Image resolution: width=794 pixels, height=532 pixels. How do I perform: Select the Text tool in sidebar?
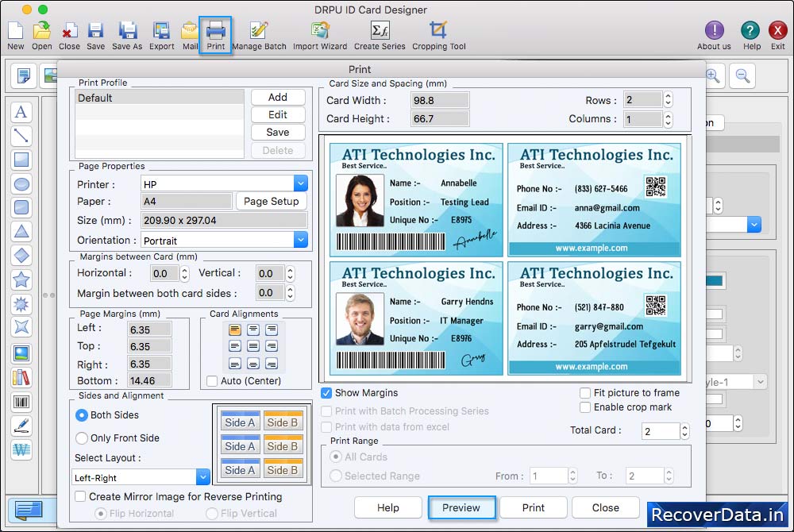pos(21,112)
